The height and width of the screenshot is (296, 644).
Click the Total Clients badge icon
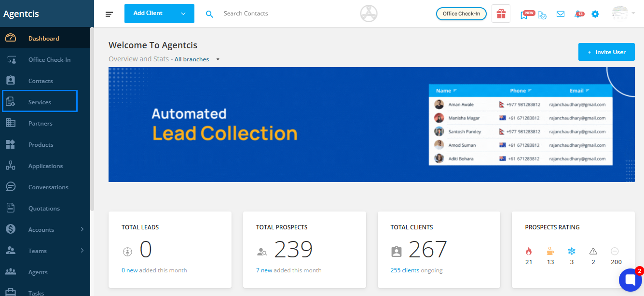pos(397,251)
